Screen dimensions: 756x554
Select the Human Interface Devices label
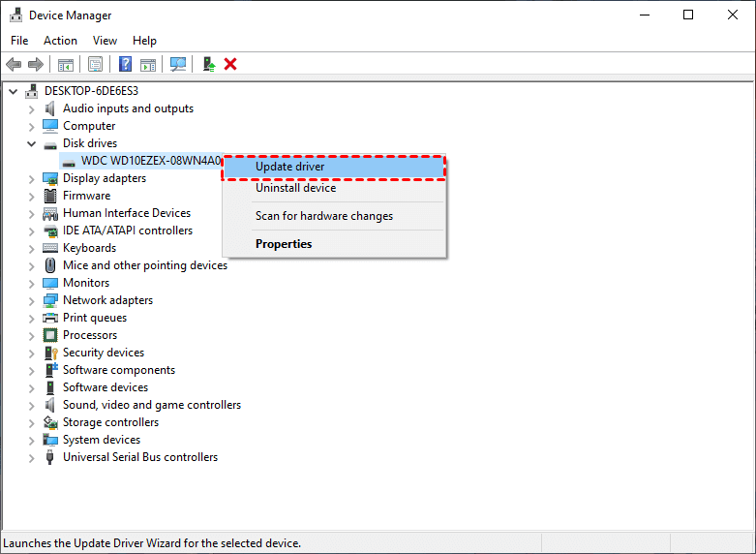(126, 213)
